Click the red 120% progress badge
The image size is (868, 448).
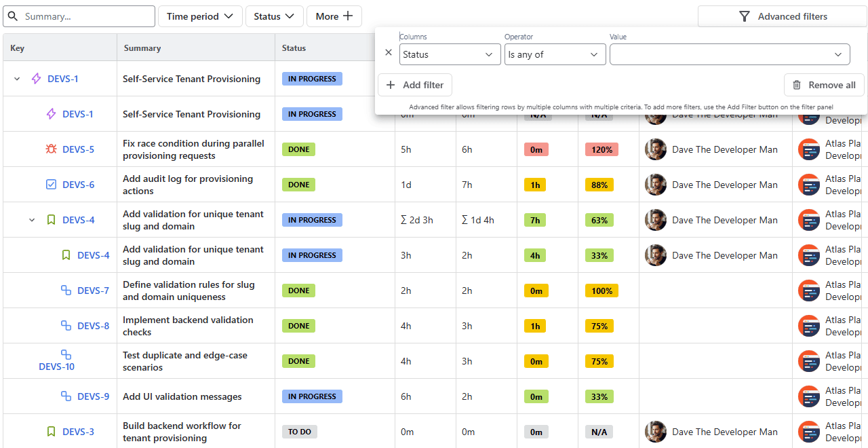coord(601,149)
